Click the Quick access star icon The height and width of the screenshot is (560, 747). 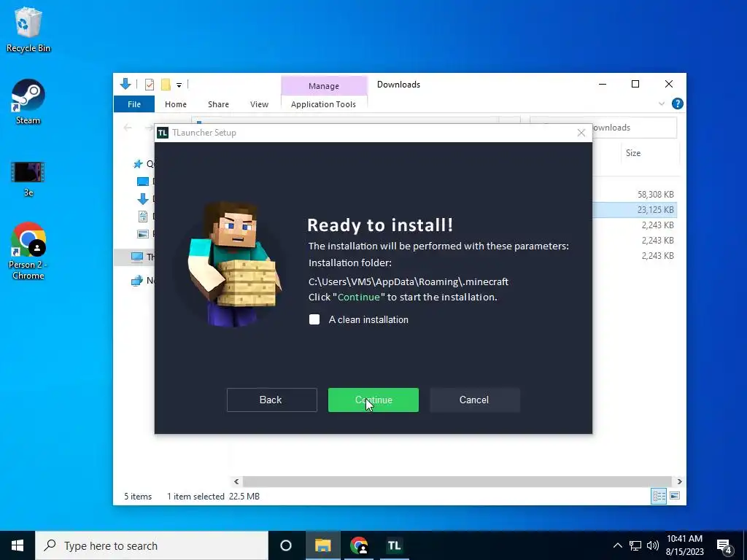(x=138, y=164)
